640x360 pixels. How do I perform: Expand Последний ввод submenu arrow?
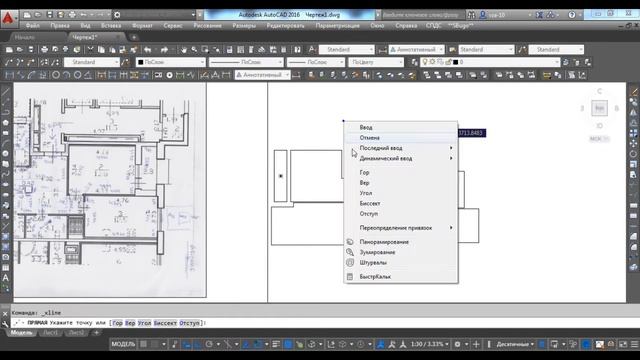tap(451, 148)
